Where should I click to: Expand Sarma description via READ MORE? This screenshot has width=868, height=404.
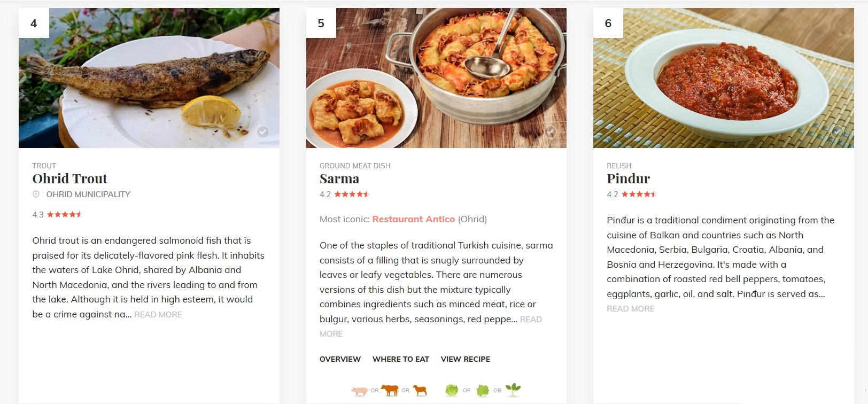coord(531,320)
